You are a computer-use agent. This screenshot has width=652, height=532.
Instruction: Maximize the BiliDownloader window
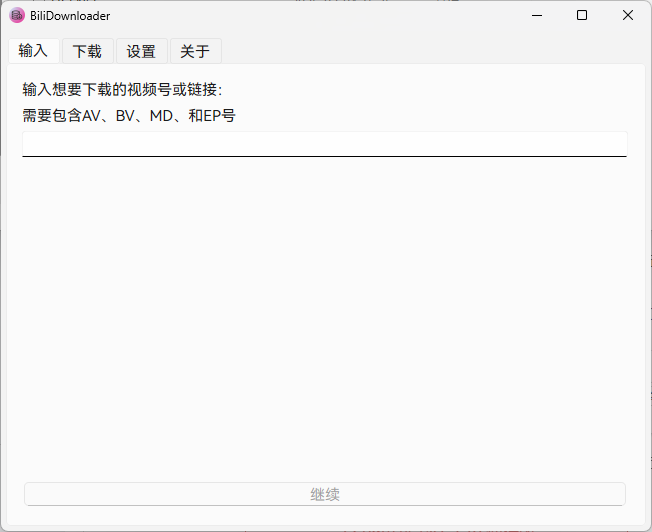tap(582, 15)
